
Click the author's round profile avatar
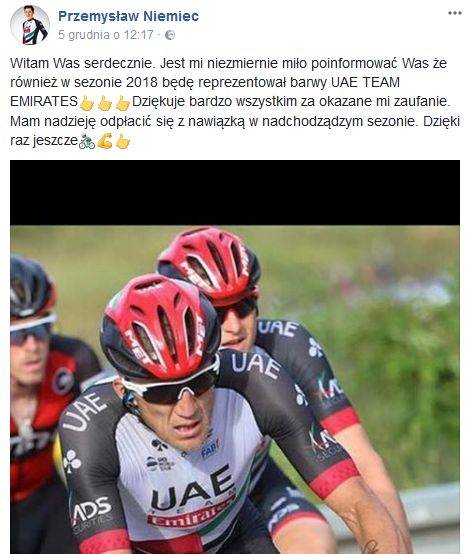[x=30, y=25]
